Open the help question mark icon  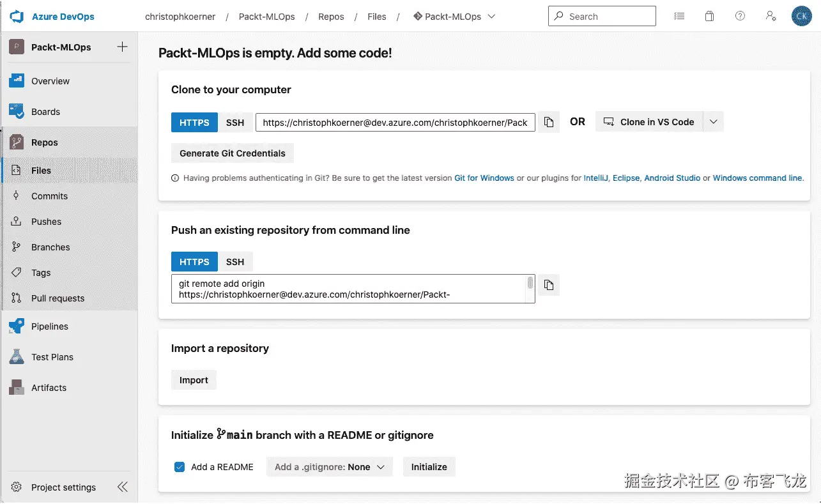click(740, 17)
